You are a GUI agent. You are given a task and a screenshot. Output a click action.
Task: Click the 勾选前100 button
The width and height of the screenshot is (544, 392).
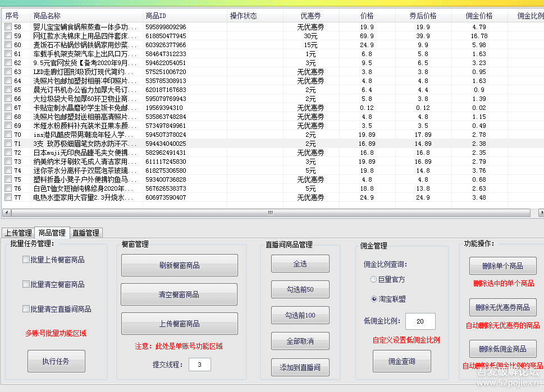coord(300,315)
